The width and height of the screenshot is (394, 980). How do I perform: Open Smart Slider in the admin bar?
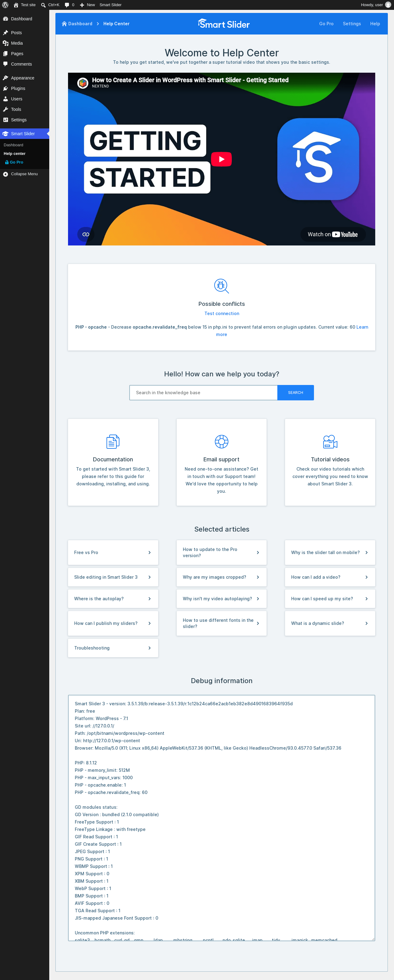point(110,5)
